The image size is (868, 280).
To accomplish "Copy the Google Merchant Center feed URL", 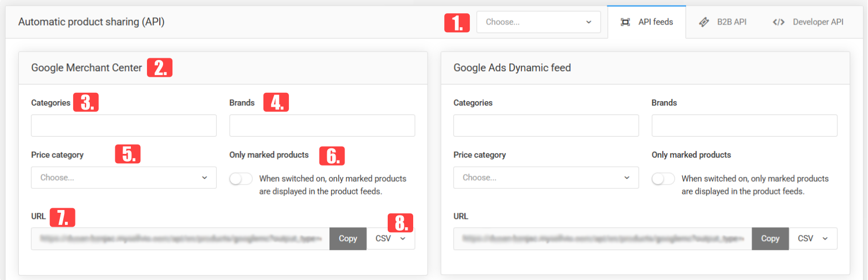I will point(348,238).
